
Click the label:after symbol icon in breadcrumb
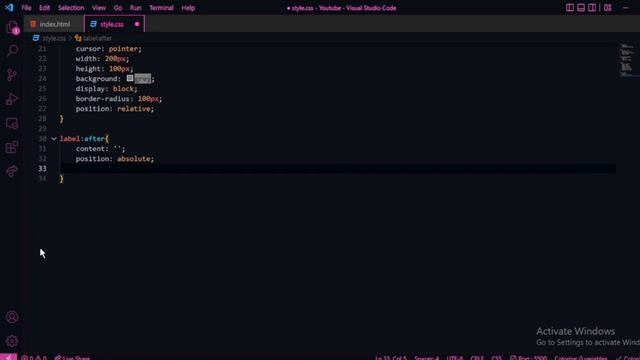click(78, 38)
